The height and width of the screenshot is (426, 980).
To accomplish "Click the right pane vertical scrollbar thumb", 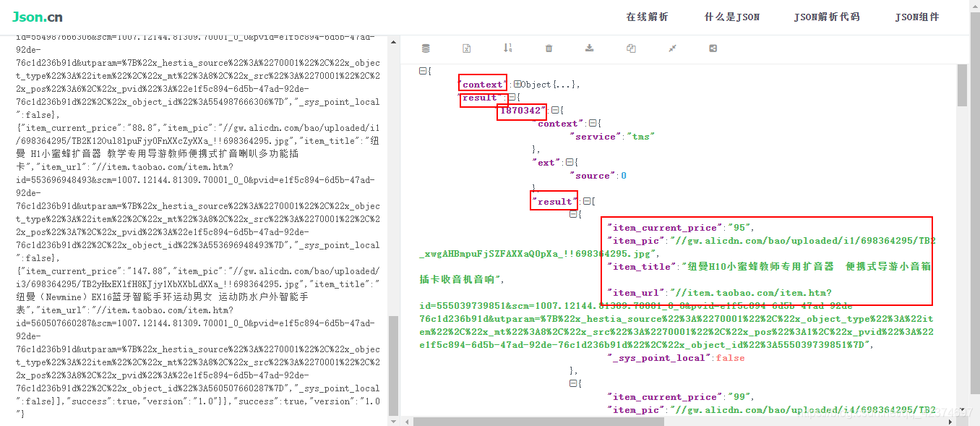I will (962, 85).
